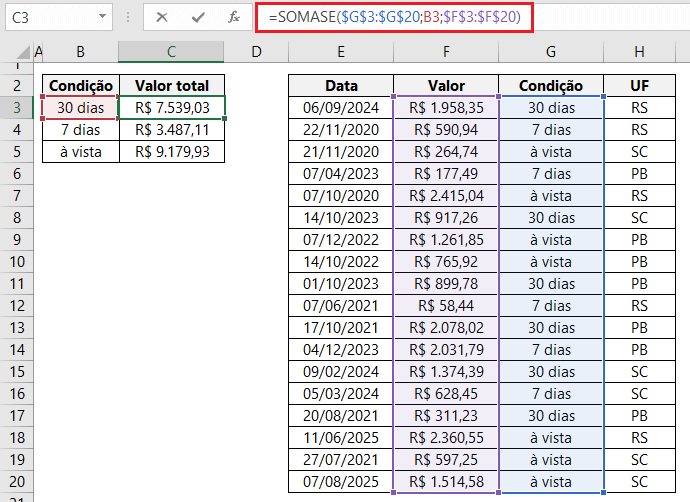This screenshot has height=502, width=690.
Task: Click date cell 14/10/2023
Action: coord(341,217)
